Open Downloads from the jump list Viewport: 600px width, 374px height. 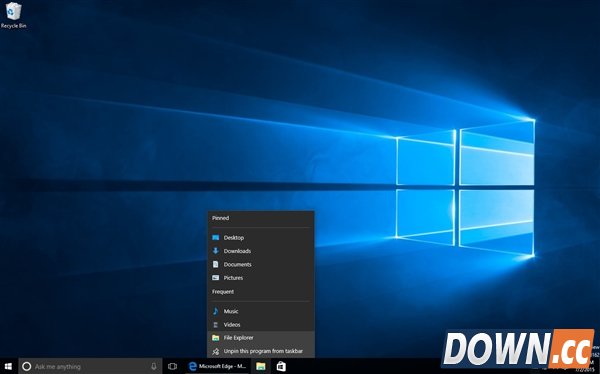[x=261, y=251]
